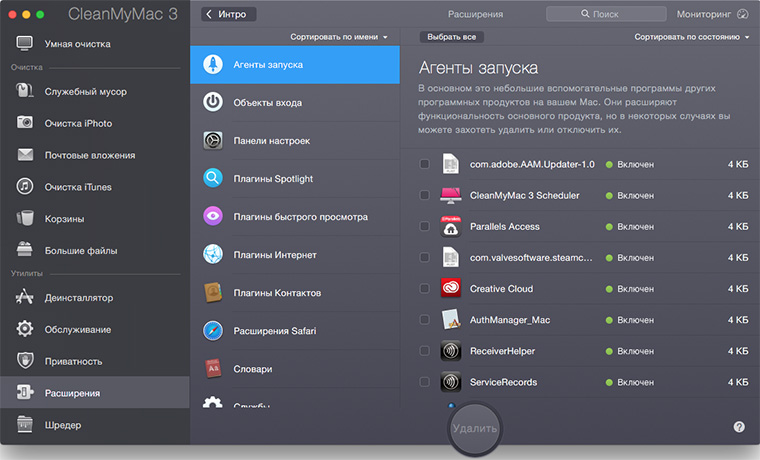Toggle Включен status for Parallels Access
Image resolution: width=760 pixels, height=460 pixels.
[630, 226]
